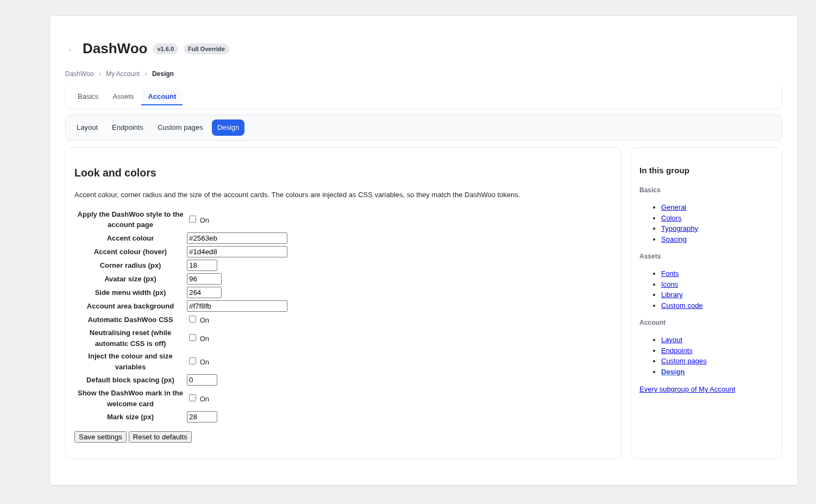The height and width of the screenshot is (504, 816).
Task: Switch to the Assets tab
Action: [x=123, y=97]
